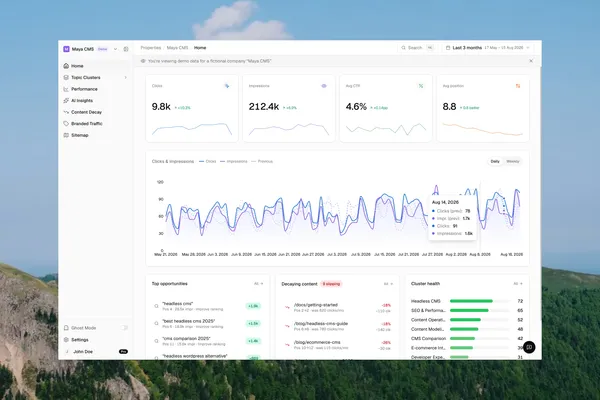
Task: Open Content Decay in the sidebar
Action: point(96,112)
